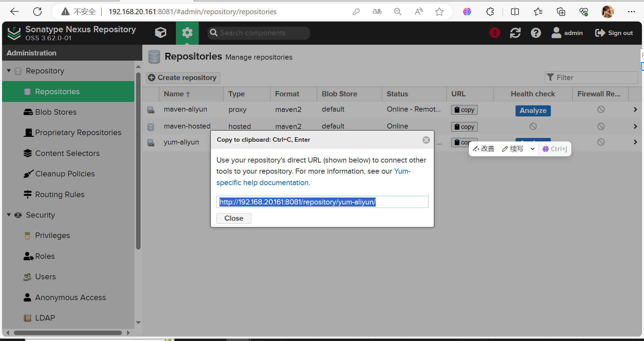The height and width of the screenshot is (341, 644).
Task: Click the yum-aliyun repository name
Action: [x=181, y=142]
